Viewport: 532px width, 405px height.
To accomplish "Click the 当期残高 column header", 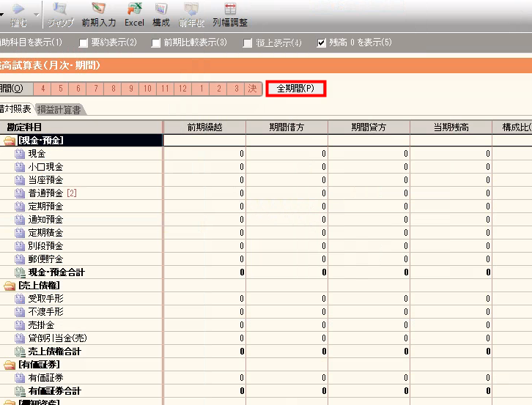I will click(x=451, y=127).
